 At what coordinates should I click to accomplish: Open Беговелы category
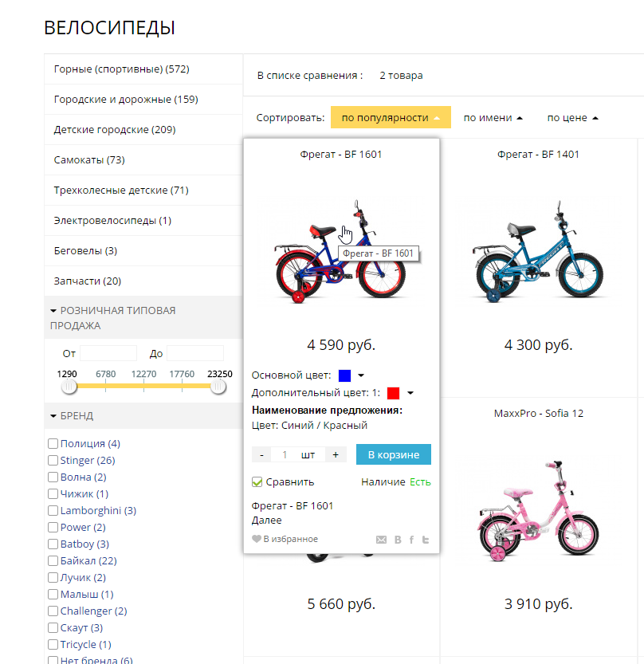tap(85, 250)
